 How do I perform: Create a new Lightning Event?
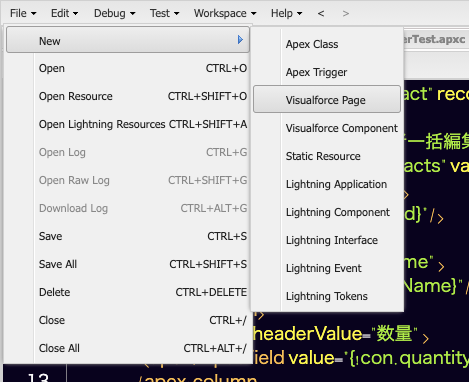point(327,268)
